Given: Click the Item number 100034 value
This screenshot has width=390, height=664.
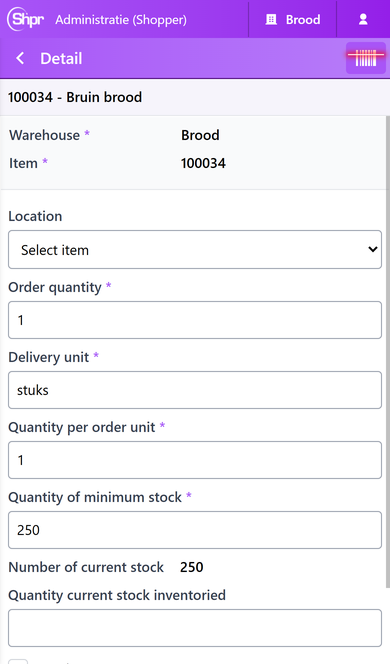Looking at the screenshot, I should 203,163.
